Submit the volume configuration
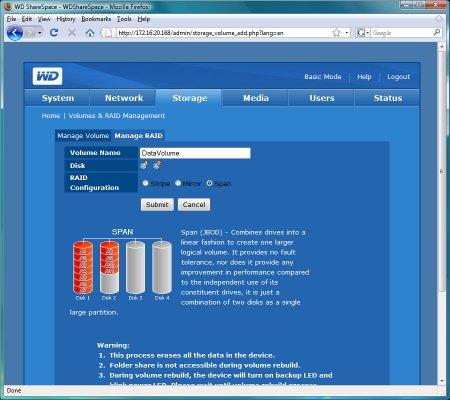450x400 pixels. coord(157,204)
